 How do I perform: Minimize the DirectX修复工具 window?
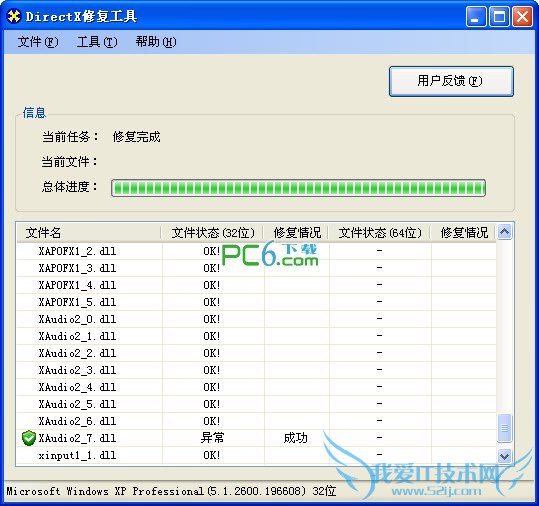point(475,16)
